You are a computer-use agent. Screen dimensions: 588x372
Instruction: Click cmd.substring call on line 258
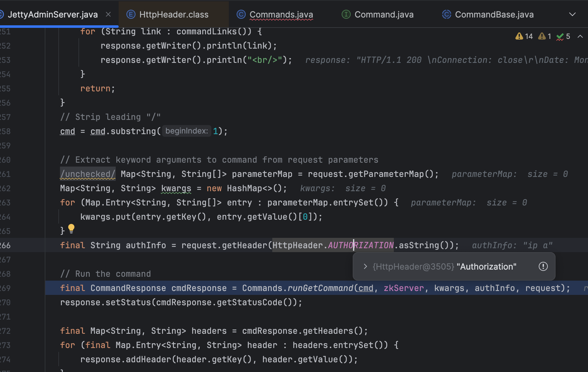pos(134,131)
